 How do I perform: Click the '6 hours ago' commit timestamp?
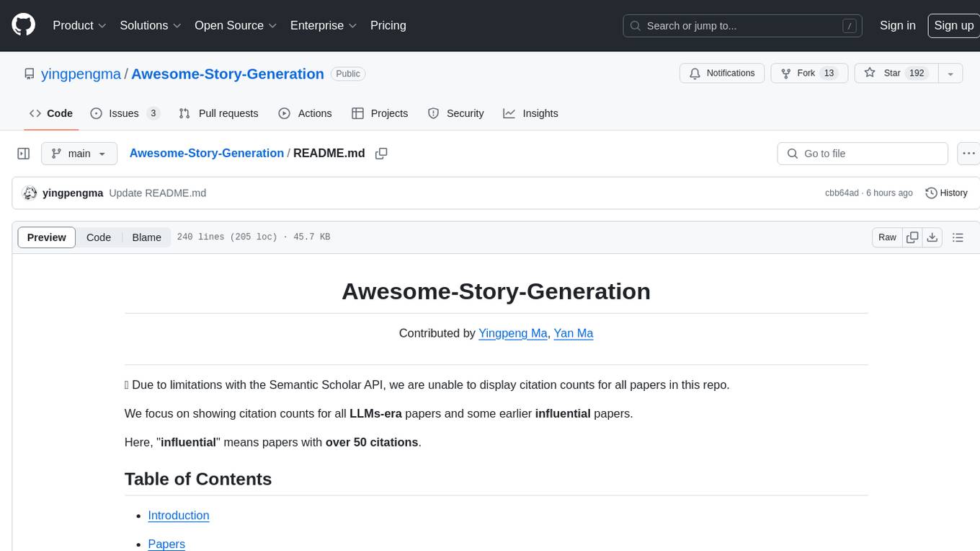coord(889,193)
